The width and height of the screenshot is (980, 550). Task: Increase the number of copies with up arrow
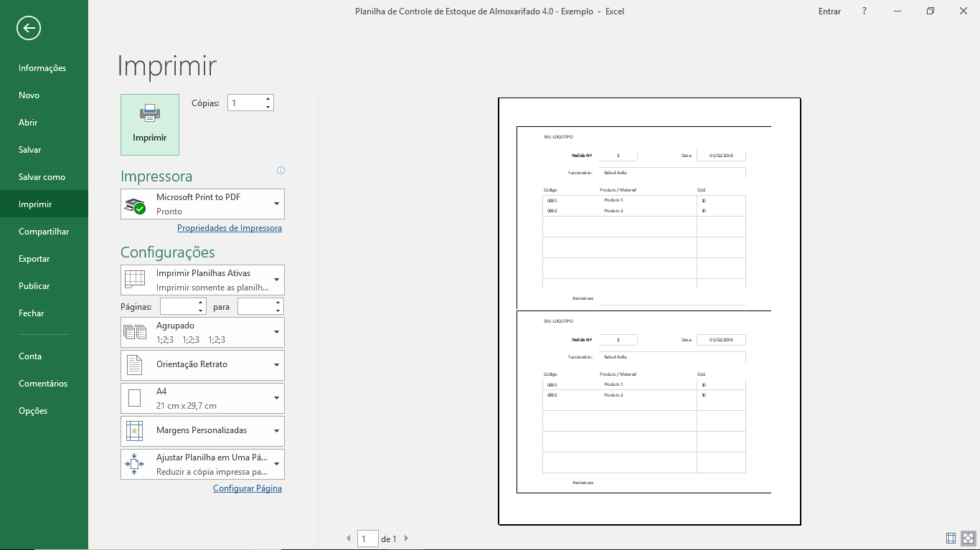click(268, 99)
